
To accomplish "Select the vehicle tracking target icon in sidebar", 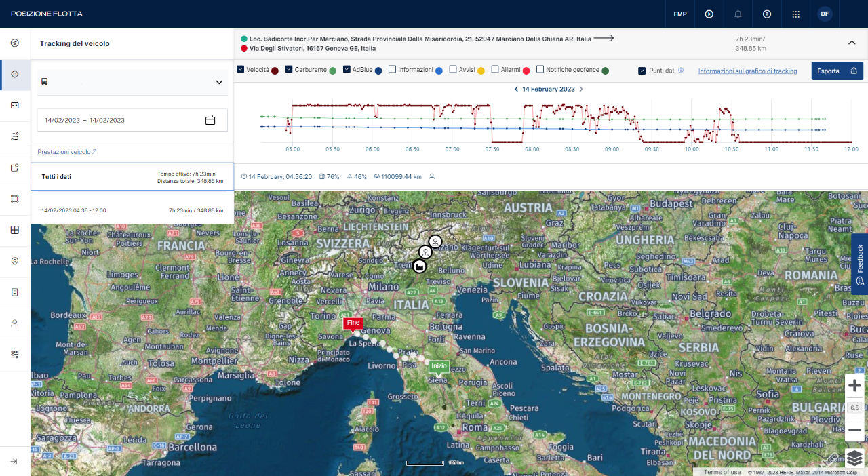I will click(x=15, y=75).
